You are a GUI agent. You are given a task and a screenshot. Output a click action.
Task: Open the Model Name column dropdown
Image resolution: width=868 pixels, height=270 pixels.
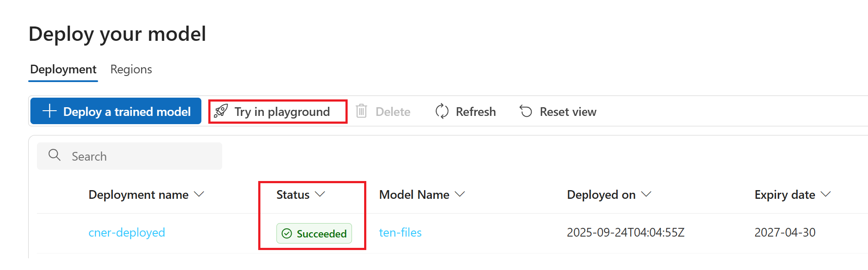[460, 194]
